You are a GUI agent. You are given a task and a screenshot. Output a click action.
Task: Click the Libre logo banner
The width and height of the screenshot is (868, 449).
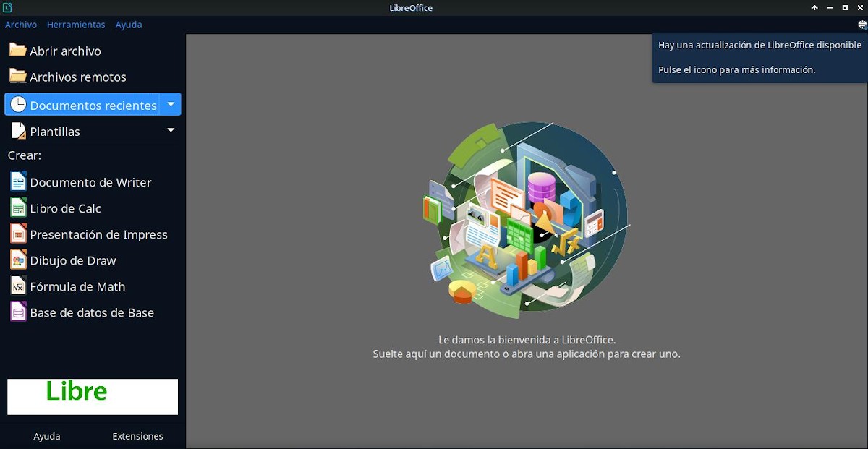point(93,397)
